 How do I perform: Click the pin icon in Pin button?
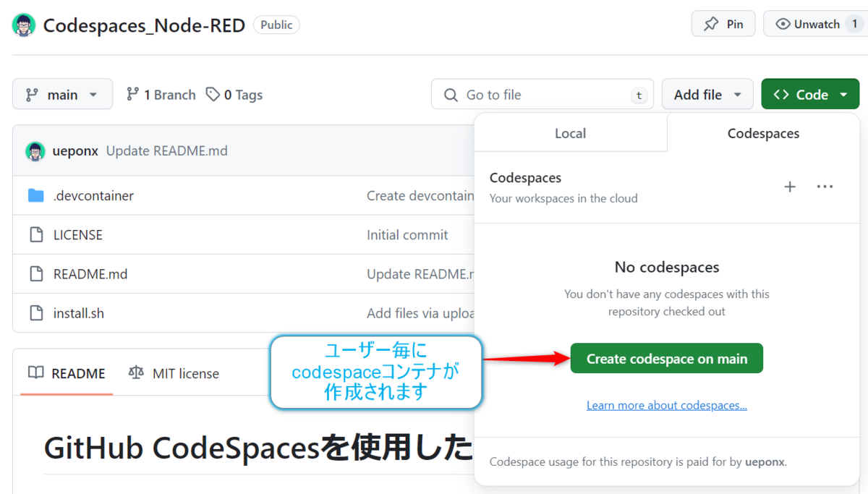(711, 24)
